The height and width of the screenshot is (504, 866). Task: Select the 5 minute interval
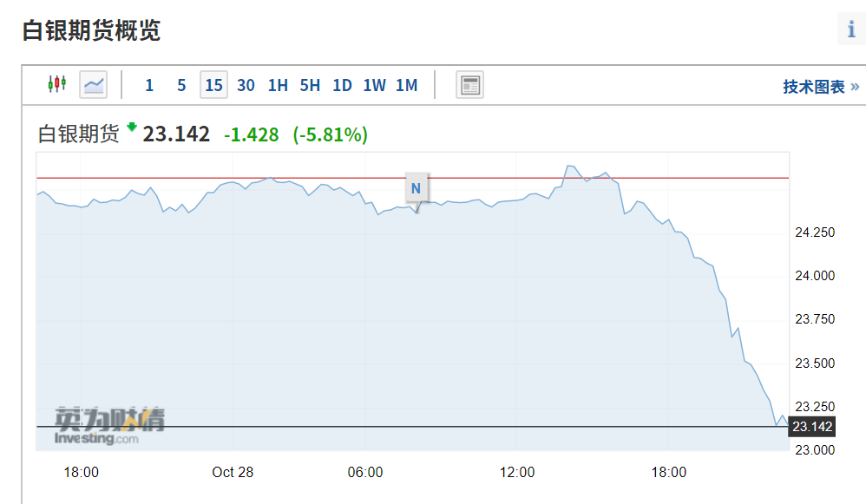pyautogui.click(x=181, y=85)
